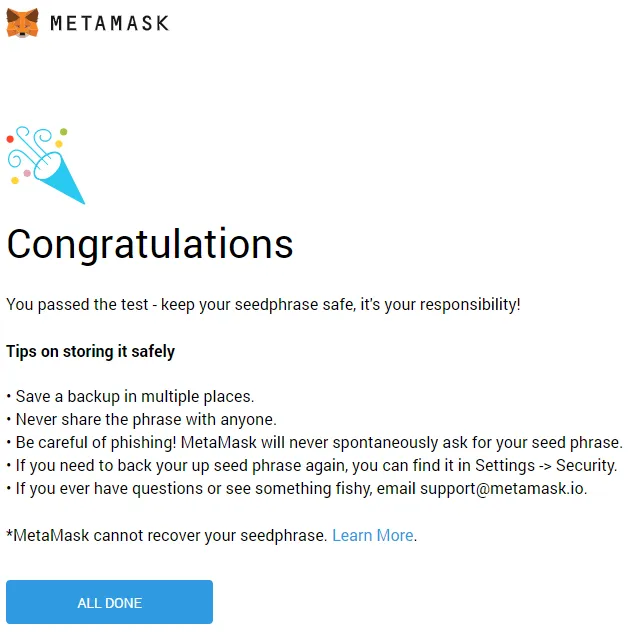The height and width of the screenshot is (632, 642).
Task: Click the MetaMask fox logo icon
Action: [x=23, y=23]
